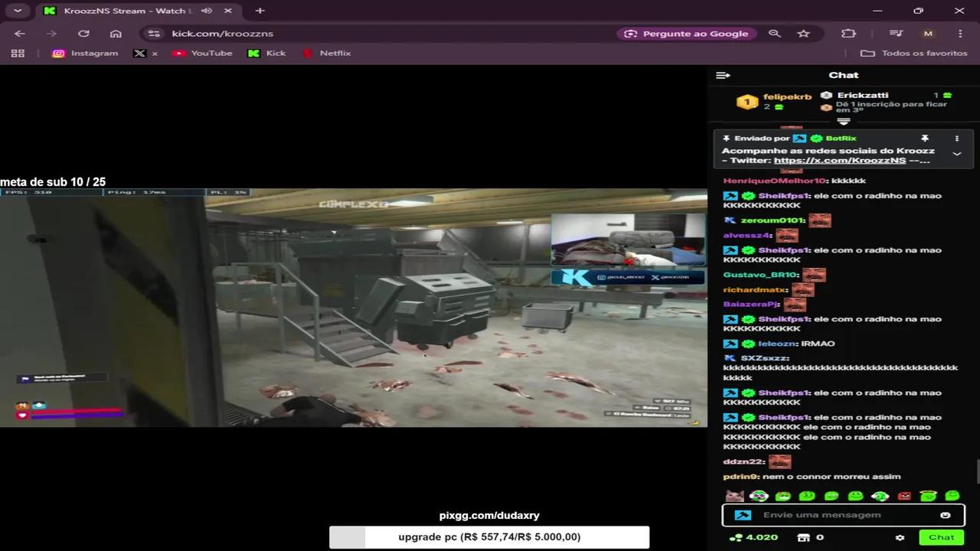Open the 'Todos os favoritos' folder
Image resolution: width=980 pixels, height=551 pixels.
pyautogui.click(x=914, y=54)
